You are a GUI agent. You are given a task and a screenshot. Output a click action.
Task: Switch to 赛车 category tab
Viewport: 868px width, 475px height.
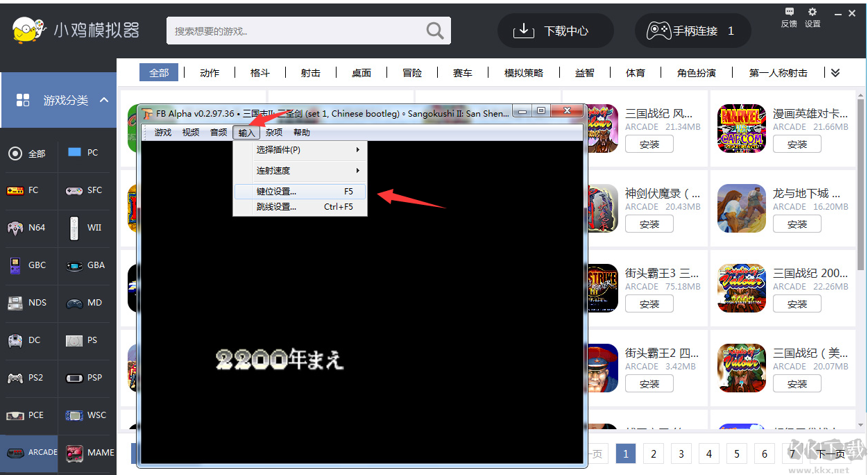463,72
